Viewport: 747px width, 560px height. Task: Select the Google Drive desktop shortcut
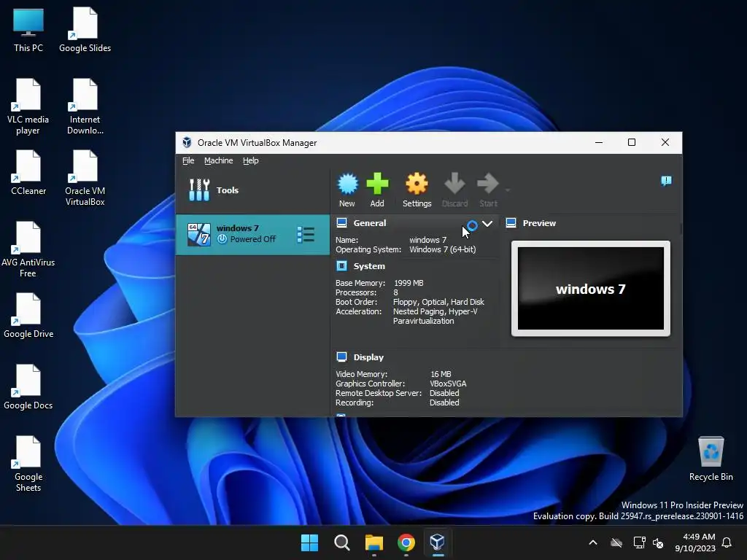(x=28, y=316)
